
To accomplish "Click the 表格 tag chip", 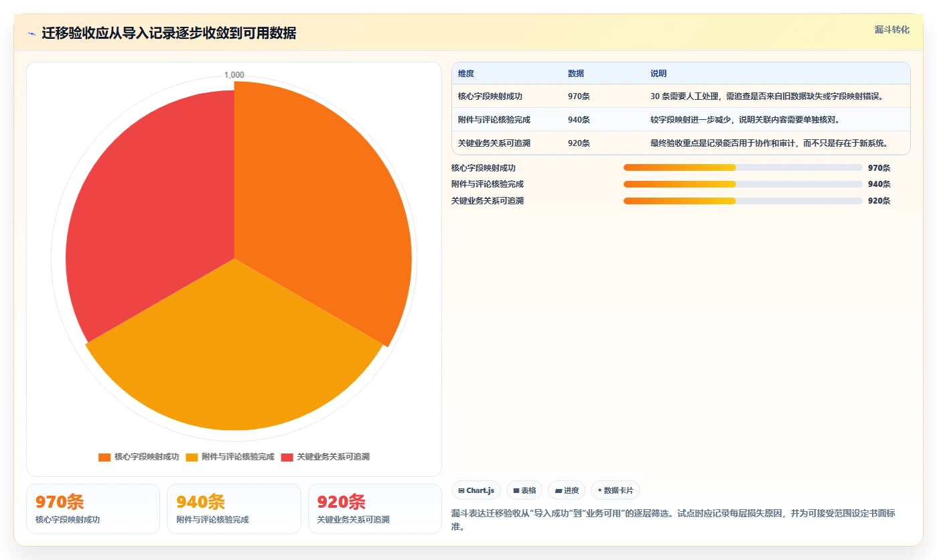I will pyautogui.click(x=524, y=490).
